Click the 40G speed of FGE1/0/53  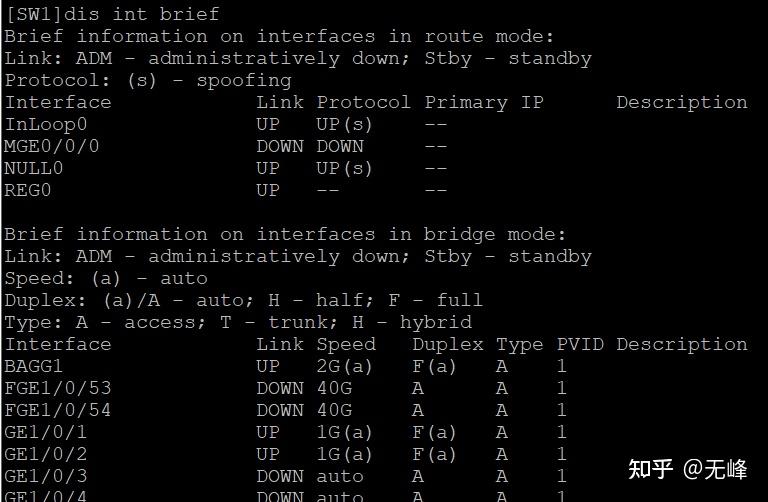tap(334, 388)
